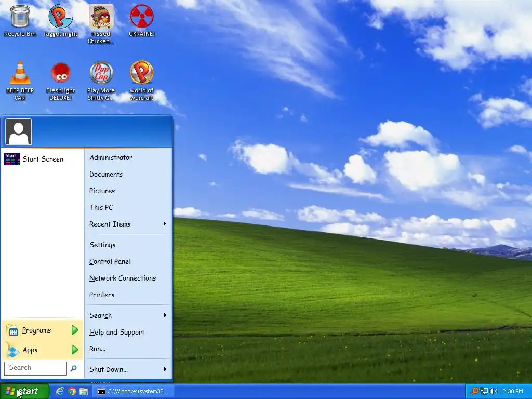
Task: Expand the Recent Items submenu arrow
Action: tap(165, 223)
